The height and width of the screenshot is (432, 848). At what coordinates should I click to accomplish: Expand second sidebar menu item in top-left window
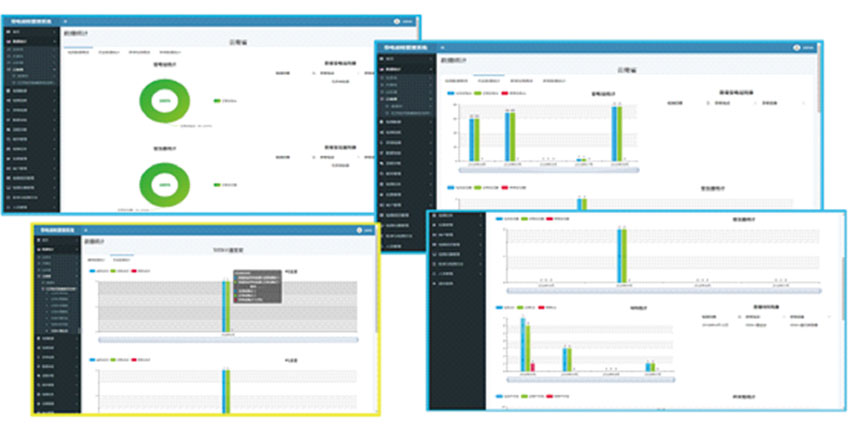coord(30,43)
